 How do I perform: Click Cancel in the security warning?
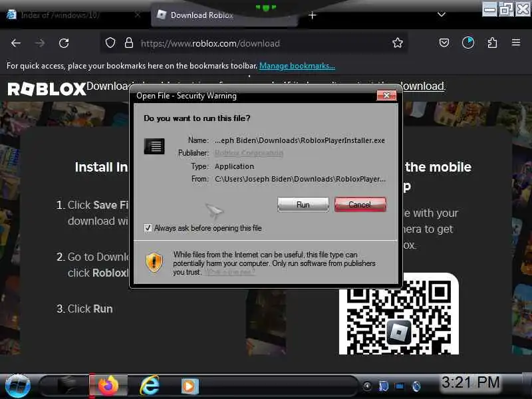pos(360,205)
